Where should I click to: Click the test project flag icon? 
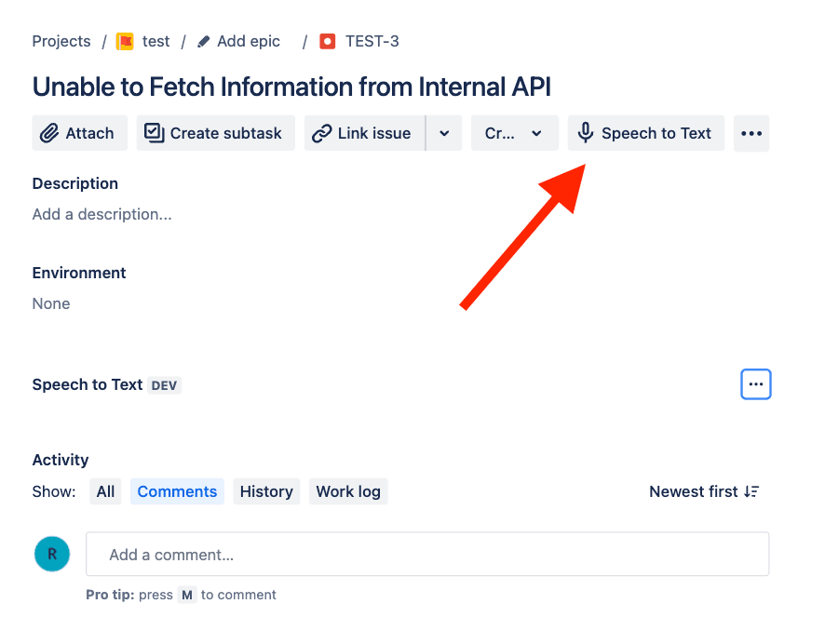click(125, 41)
